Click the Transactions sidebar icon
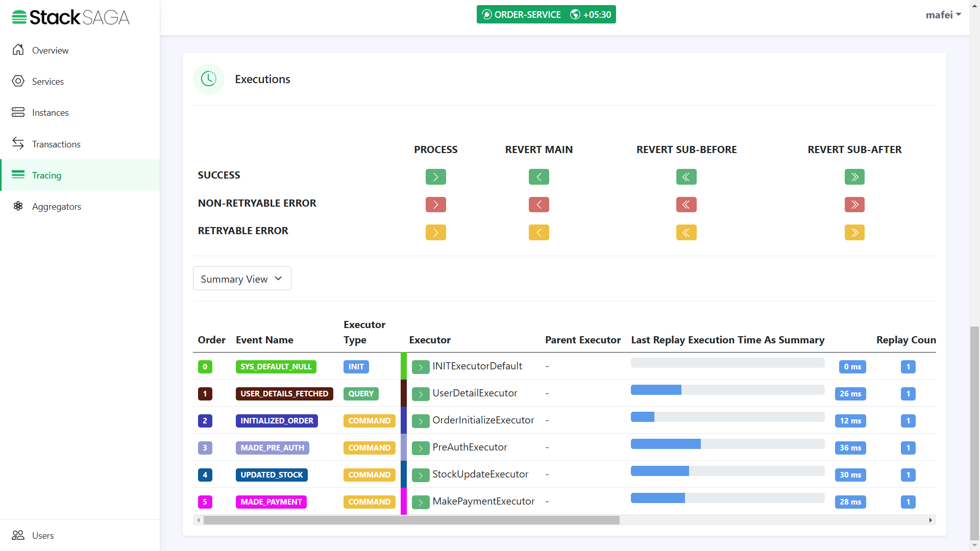The image size is (980, 551). click(18, 143)
